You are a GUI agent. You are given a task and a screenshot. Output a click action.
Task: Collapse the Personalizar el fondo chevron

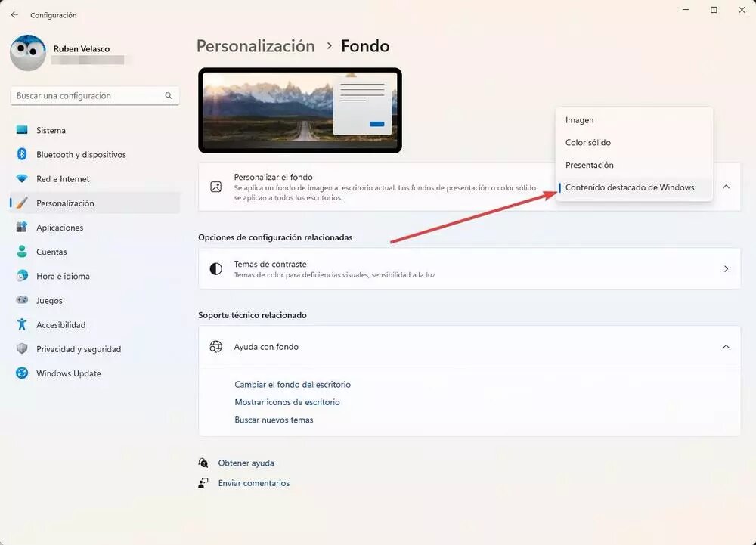tap(726, 187)
